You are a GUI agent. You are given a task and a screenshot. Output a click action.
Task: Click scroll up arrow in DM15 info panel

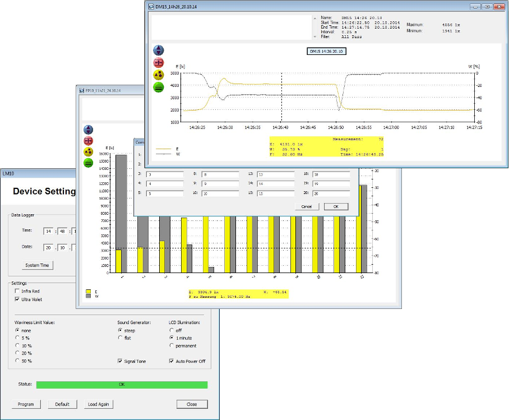pyautogui.click(x=315, y=19)
